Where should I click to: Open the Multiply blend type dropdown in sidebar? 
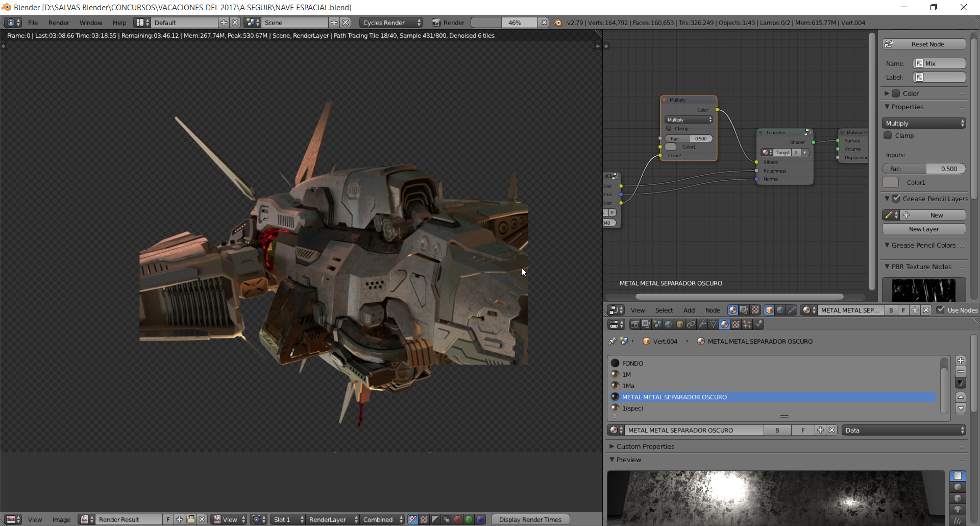click(924, 123)
